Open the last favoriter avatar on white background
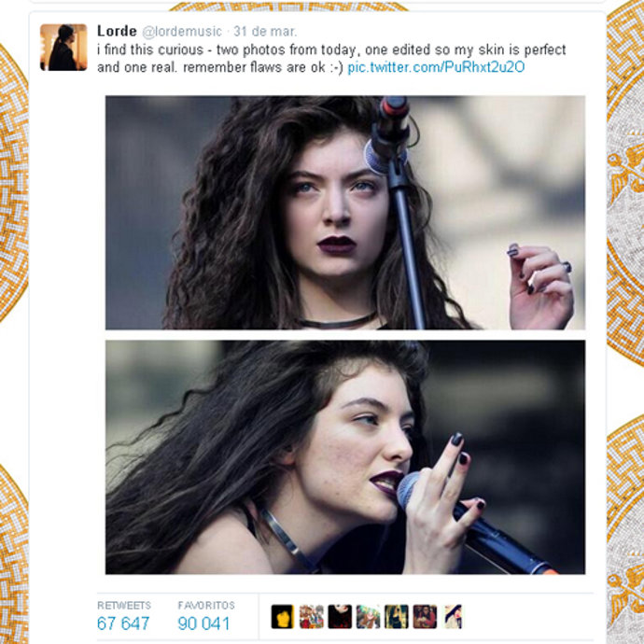Image resolution: width=644 pixels, height=644 pixels. [453, 617]
